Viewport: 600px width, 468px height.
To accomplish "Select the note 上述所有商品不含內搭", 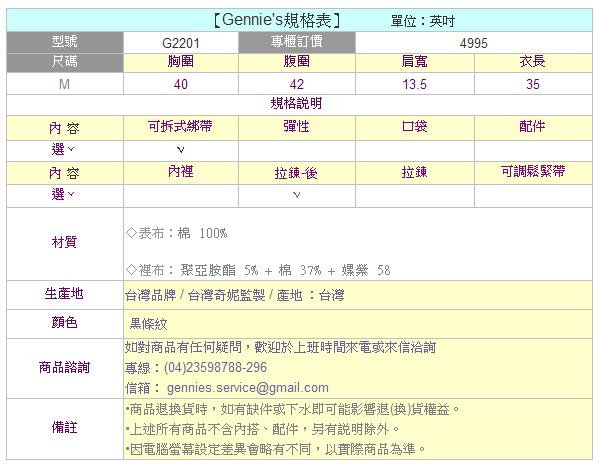I will point(262,429).
